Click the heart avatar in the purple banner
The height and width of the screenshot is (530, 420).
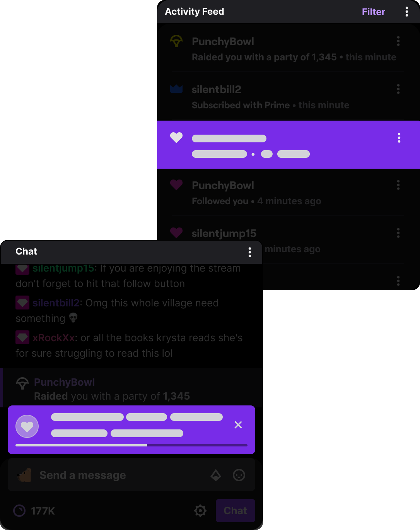click(x=27, y=426)
